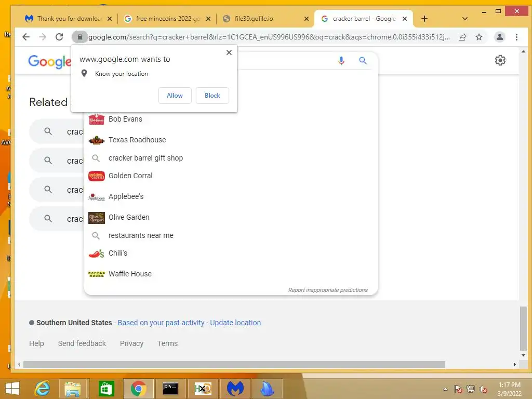
Task: Select the Texas Roadhouse suggestion logo
Action: [97, 140]
